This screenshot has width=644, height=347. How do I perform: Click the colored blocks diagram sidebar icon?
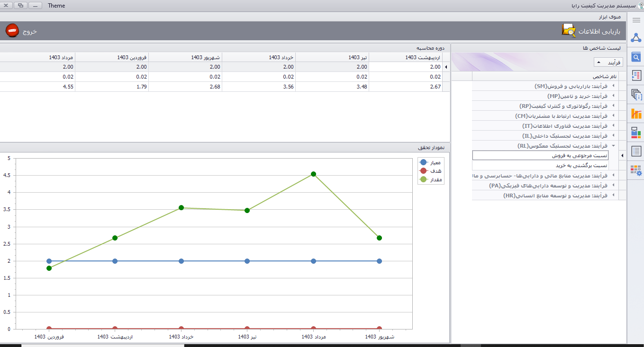636,133
